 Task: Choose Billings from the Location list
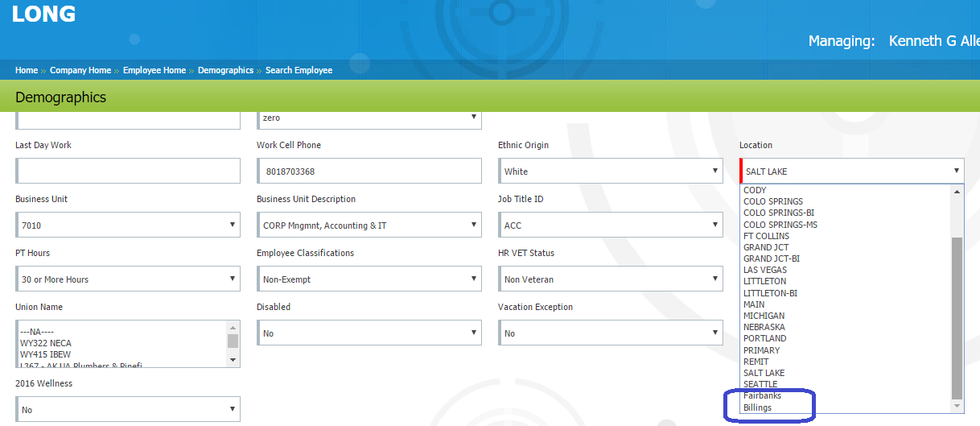click(757, 407)
